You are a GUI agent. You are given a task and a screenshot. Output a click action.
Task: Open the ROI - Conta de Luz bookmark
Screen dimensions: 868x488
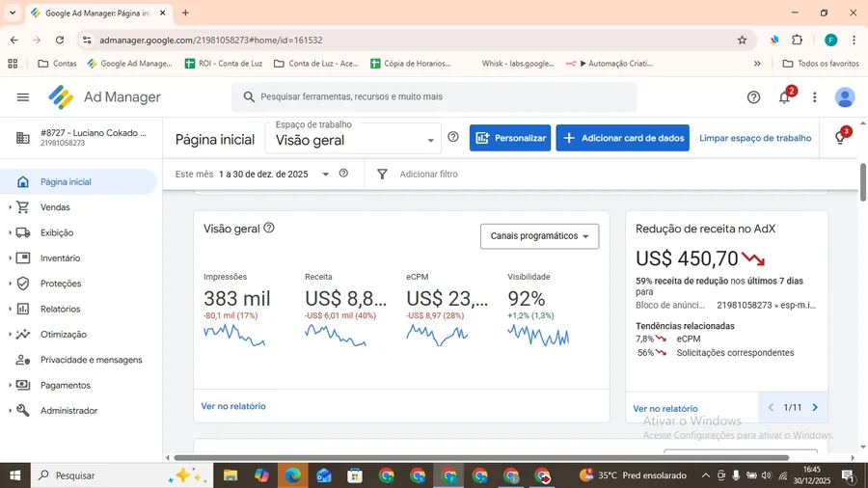pyautogui.click(x=224, y=64)
